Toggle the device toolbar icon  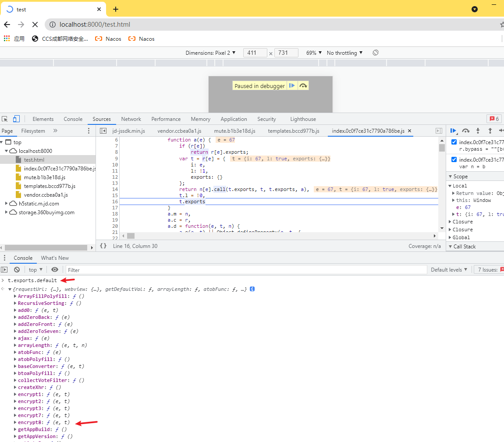(16, 119)
